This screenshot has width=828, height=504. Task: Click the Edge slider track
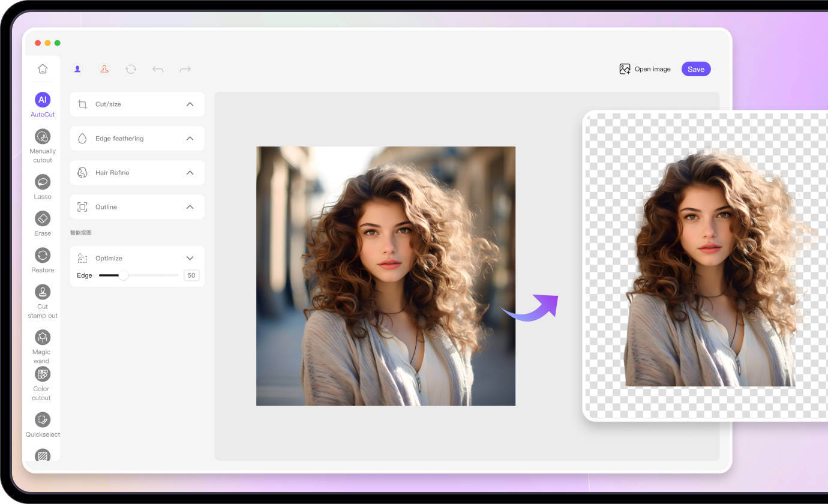pyautogui.click(x=150, y=275)
